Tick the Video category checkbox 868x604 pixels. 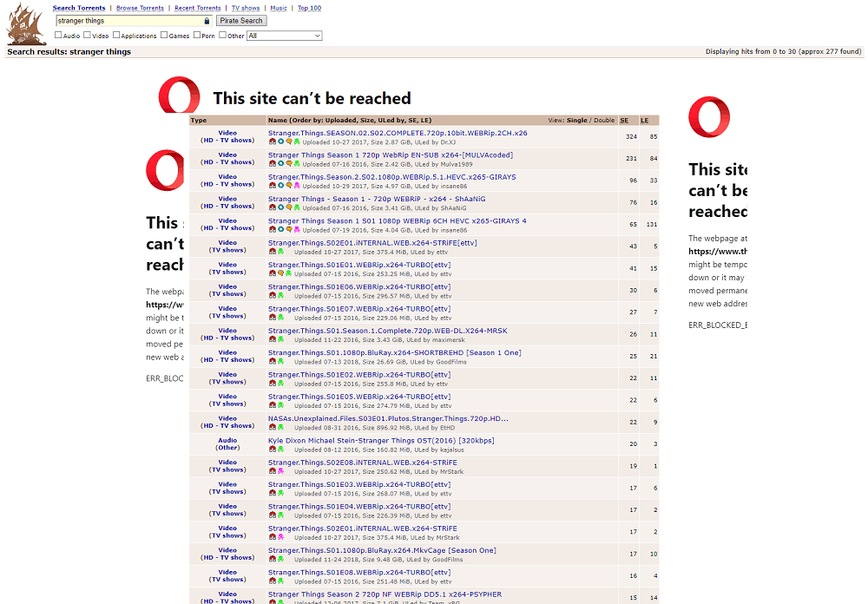tap(87, 35)
